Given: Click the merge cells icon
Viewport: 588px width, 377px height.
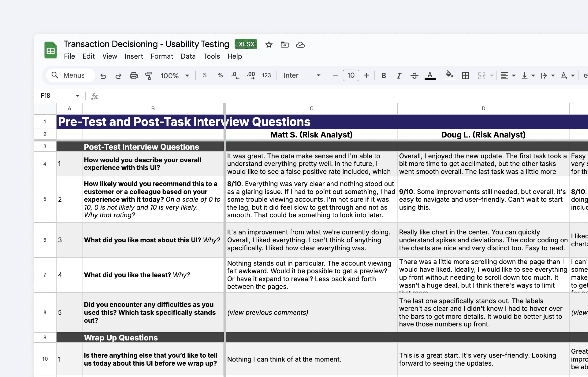Looking at the screenshot, I should click(482, 76).
